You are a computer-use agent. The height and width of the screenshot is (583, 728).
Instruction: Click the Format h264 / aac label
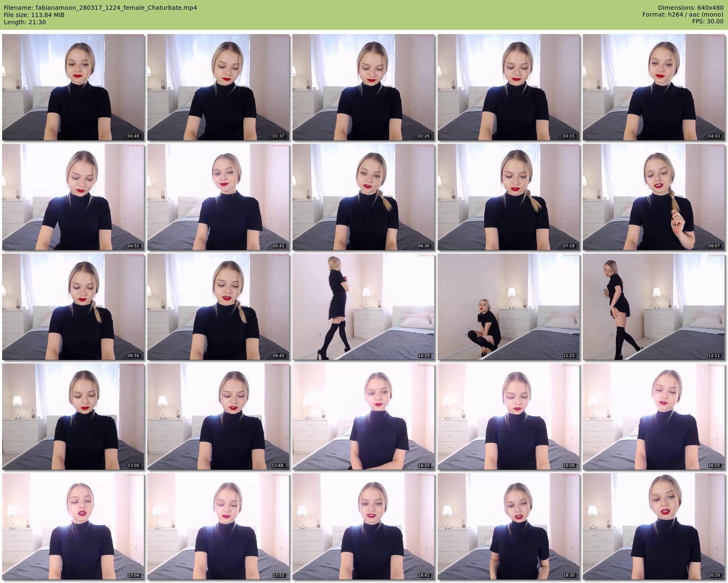(x=683, y=15)
